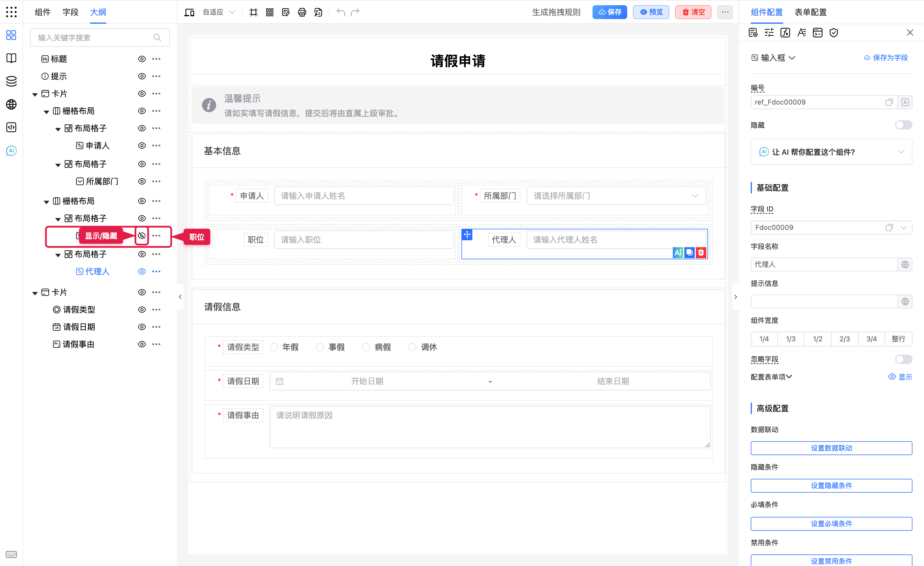The height and width of the screenshot is (566, 924).
Task: Click the 保存 button
Action: pyautogui.click(x=609, y=12)
